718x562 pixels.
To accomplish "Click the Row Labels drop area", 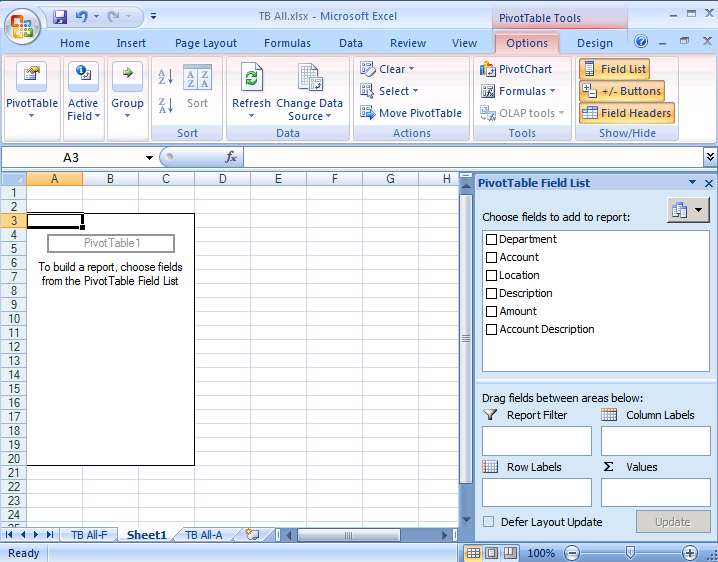I will [537, 492].
